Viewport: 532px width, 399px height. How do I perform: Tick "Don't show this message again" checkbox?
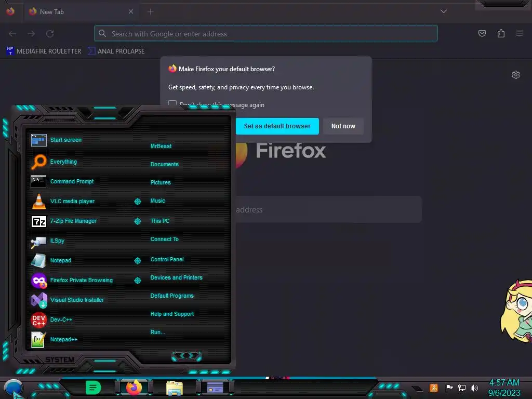(172, 104)
